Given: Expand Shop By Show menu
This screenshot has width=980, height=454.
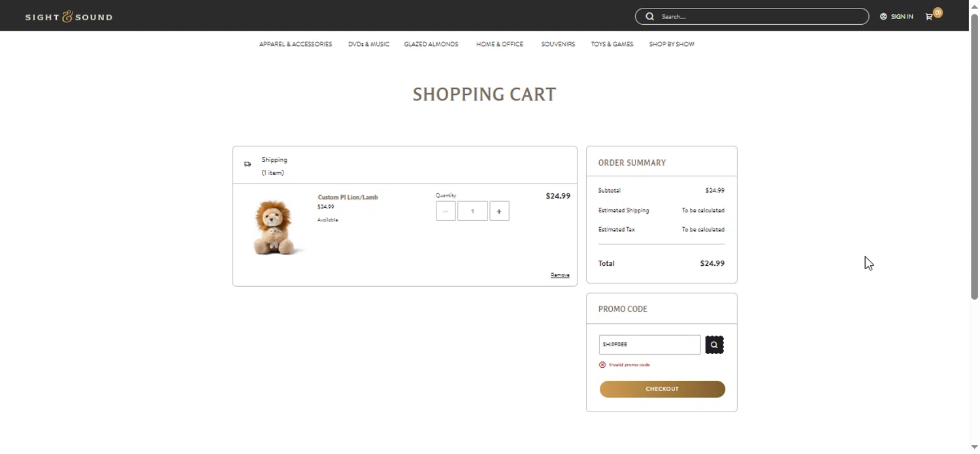Looking at the screenshot, I should click(672, 44).
